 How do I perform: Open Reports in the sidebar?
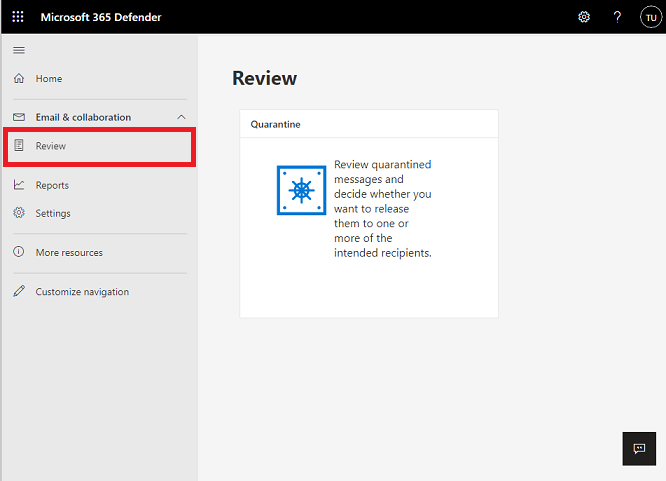52,185
